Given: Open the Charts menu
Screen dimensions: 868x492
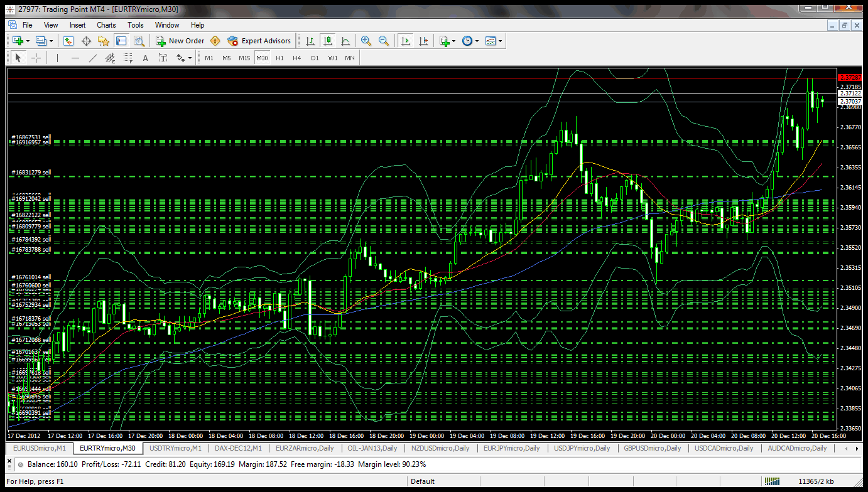Looking at the screenshot, I should tap(106, 25).
